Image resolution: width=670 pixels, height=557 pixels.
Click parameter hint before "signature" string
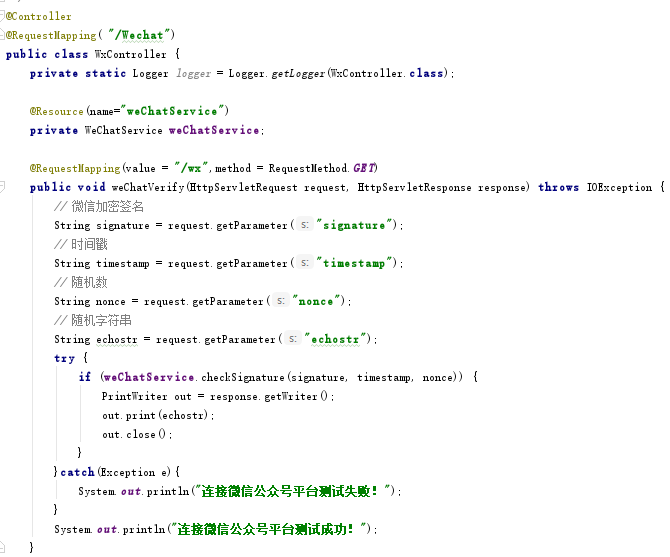click(x=304, y=226)
